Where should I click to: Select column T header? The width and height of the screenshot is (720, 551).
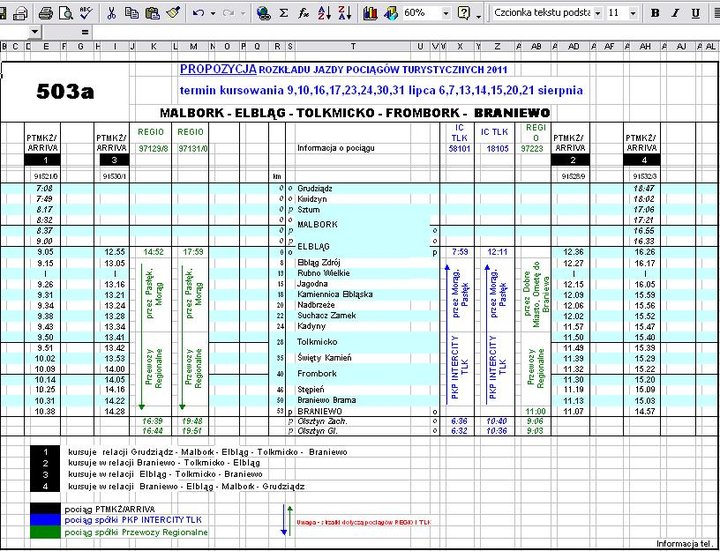354,46
